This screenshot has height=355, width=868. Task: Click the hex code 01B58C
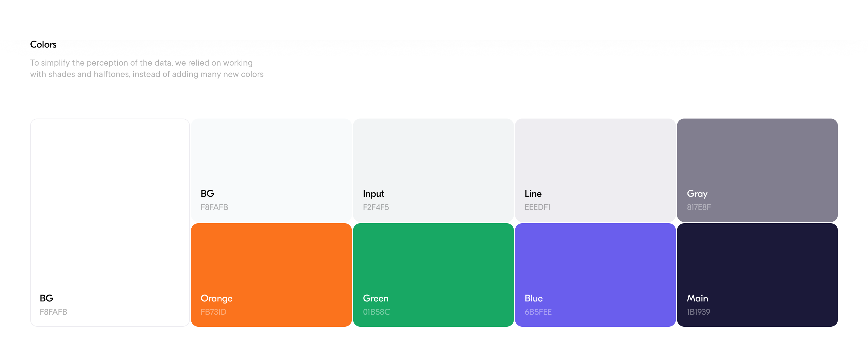[376, 312]
